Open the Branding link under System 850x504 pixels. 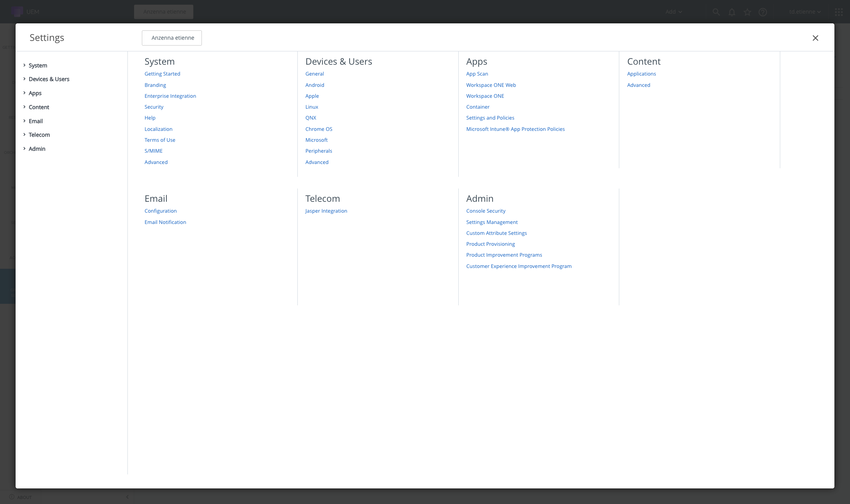pyautogui.click(x=155, y=85)
